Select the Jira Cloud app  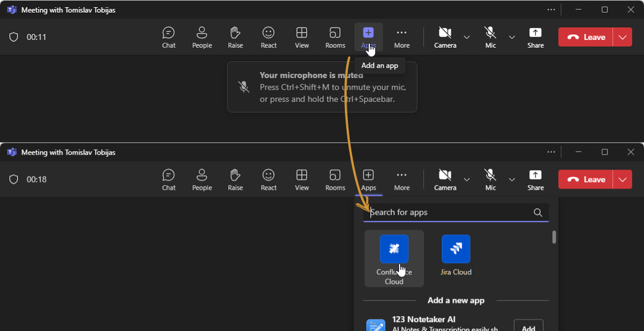[456, 256]
